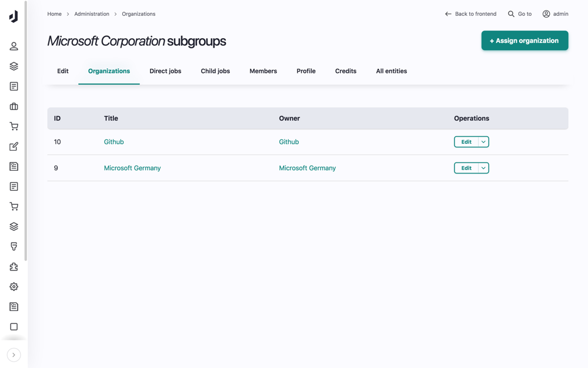Open Microsoft Germany in the Owner column

[308, 168]
